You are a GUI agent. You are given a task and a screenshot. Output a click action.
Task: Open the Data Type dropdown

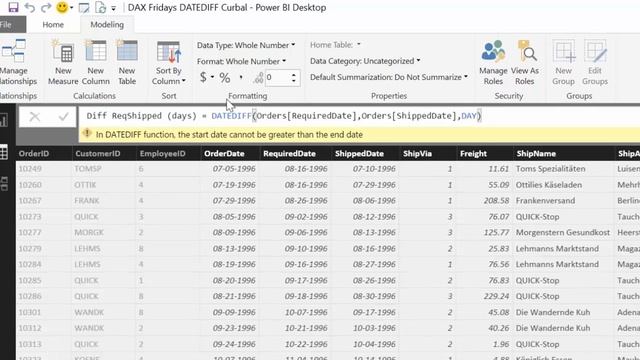point(246,45)
